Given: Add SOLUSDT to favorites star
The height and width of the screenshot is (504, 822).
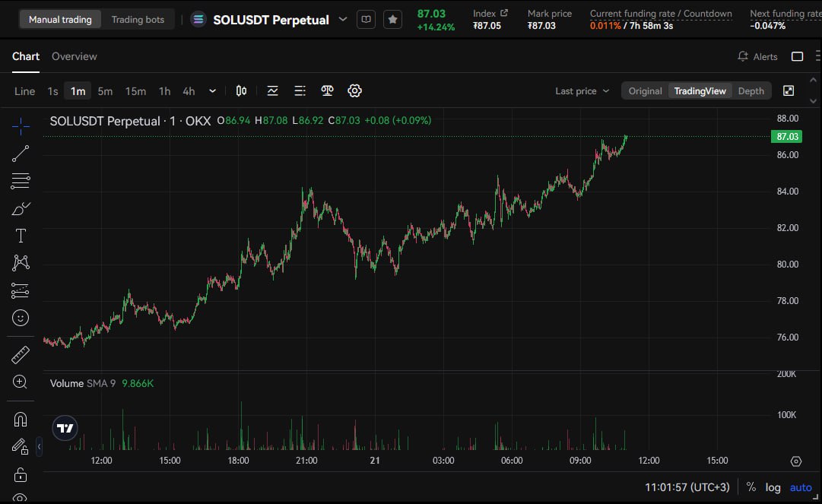Looking at the screenshot, I should [x=392, y=20].
